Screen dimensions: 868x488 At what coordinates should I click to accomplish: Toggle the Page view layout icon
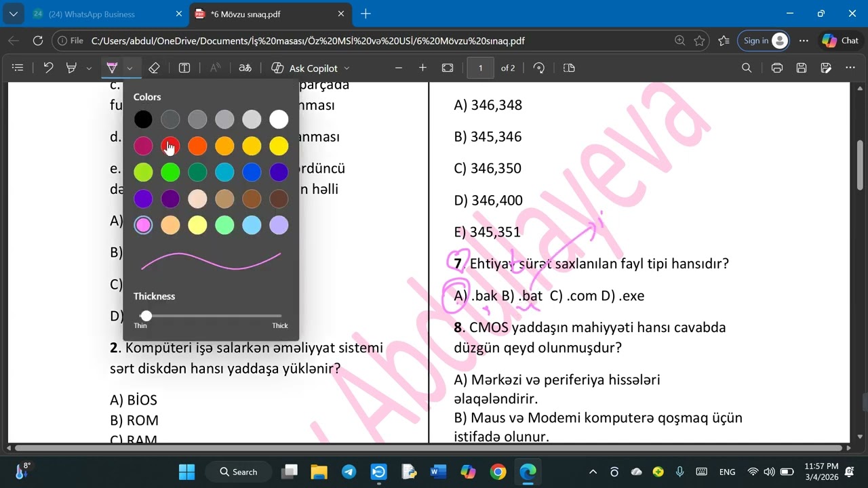(x=569, y=68)
